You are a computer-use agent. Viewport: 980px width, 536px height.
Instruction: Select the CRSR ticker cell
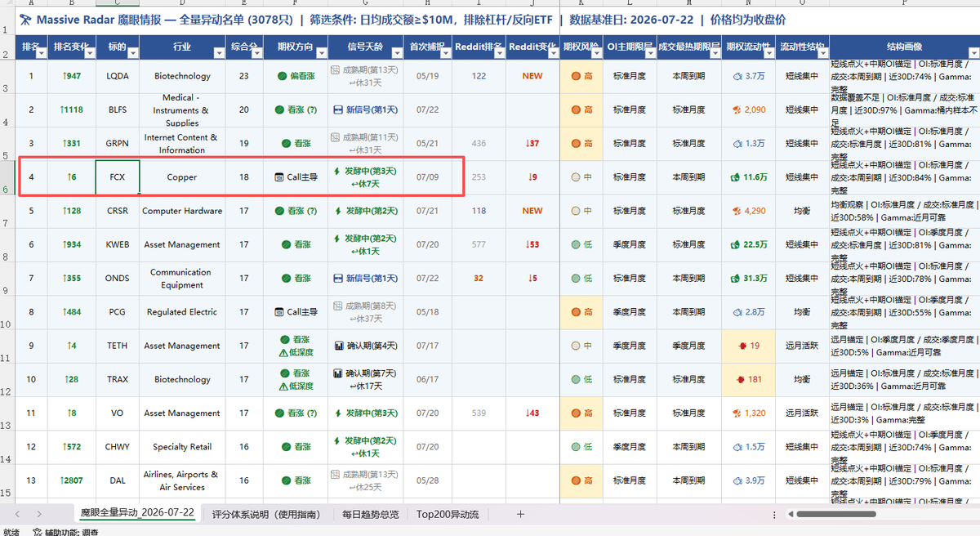tap(118, 211)
